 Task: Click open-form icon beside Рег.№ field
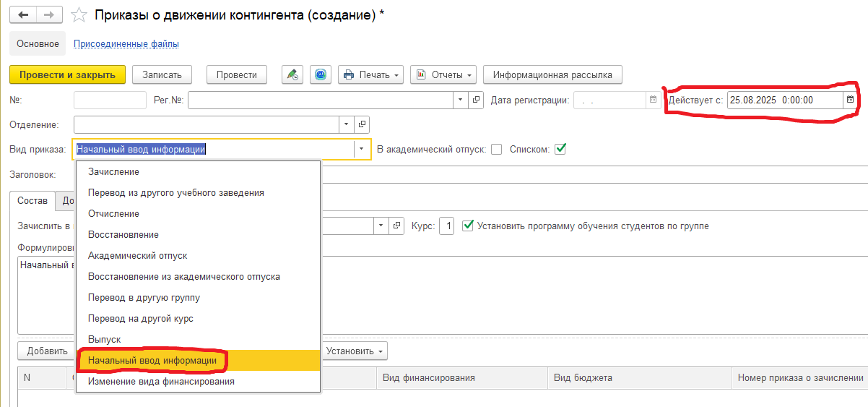click(476, 100)
